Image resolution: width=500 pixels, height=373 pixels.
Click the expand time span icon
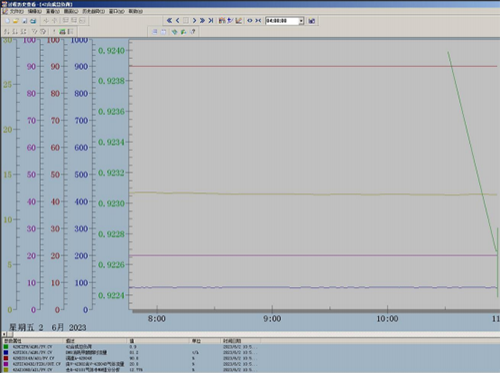pos(250,21)
